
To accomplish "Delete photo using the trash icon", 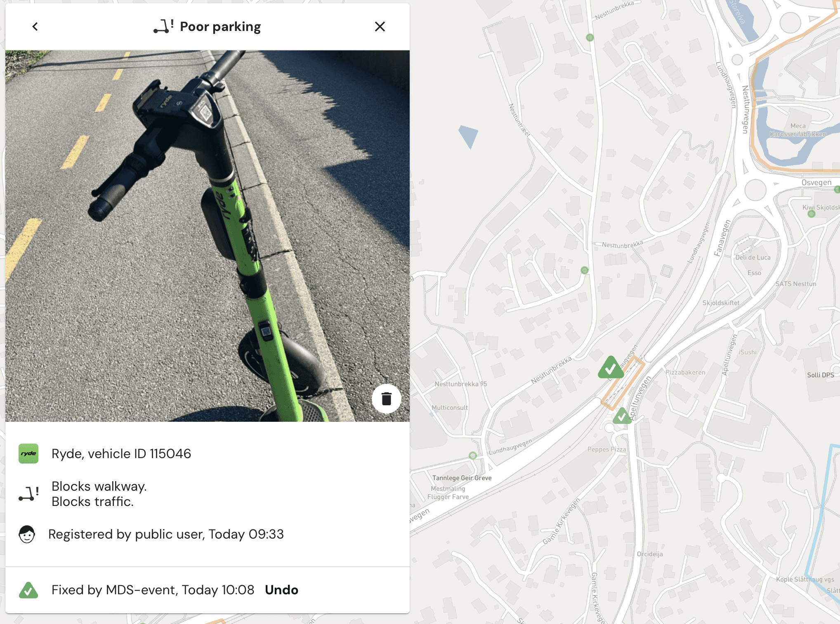I will [x=387, y=399].
